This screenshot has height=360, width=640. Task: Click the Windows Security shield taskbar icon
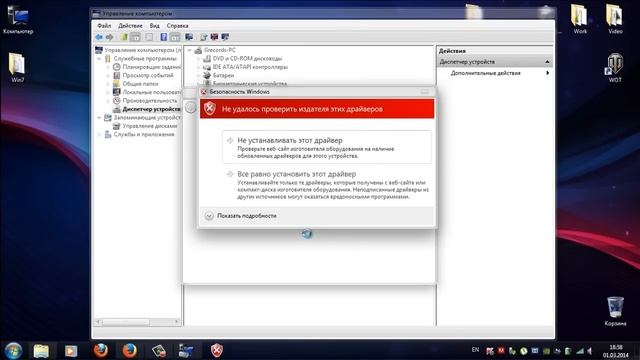click(x=217, y=351)
